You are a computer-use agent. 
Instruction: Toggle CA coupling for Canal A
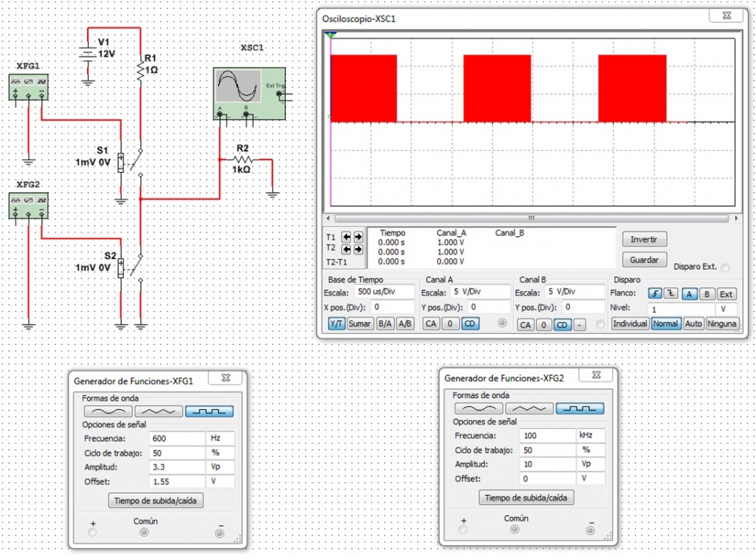point(430,324)
